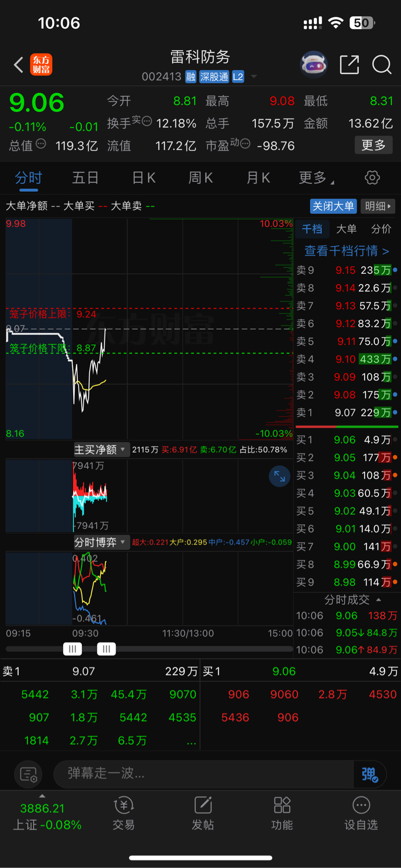401x868 pixels.
Task: Open the 更多 chart period dropdown
Action: click(x=316, y=178)
